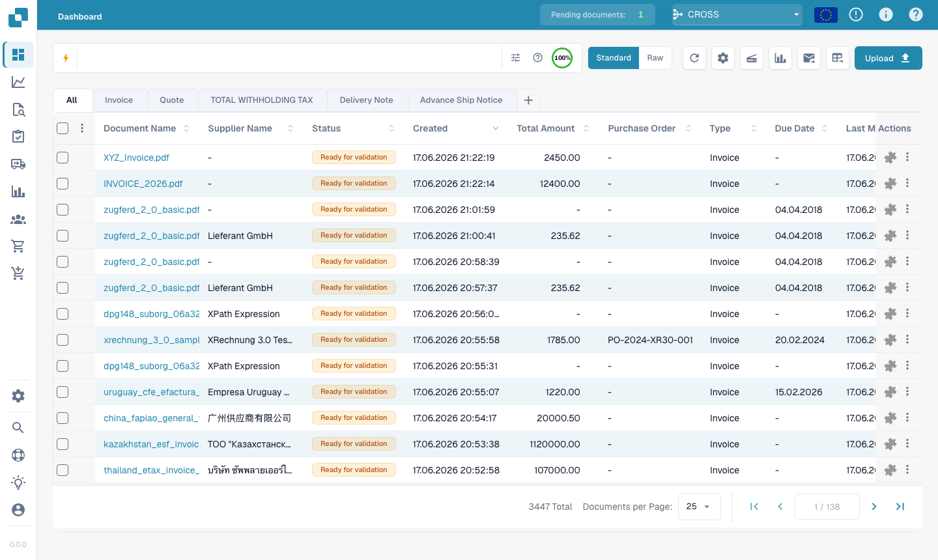Viewport: 938px width, 560px height.
Task: Click the refresh documents icon
Action: point(694,58)
